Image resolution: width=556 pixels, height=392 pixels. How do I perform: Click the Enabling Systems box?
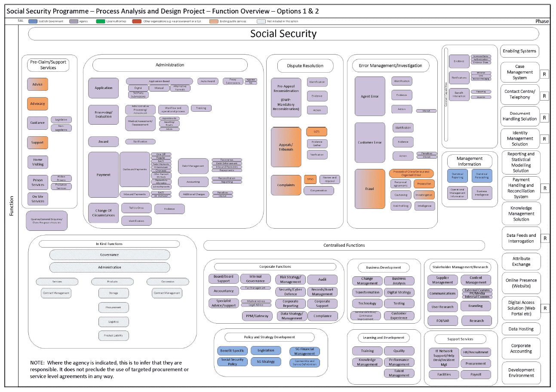(x=520, y=51)
